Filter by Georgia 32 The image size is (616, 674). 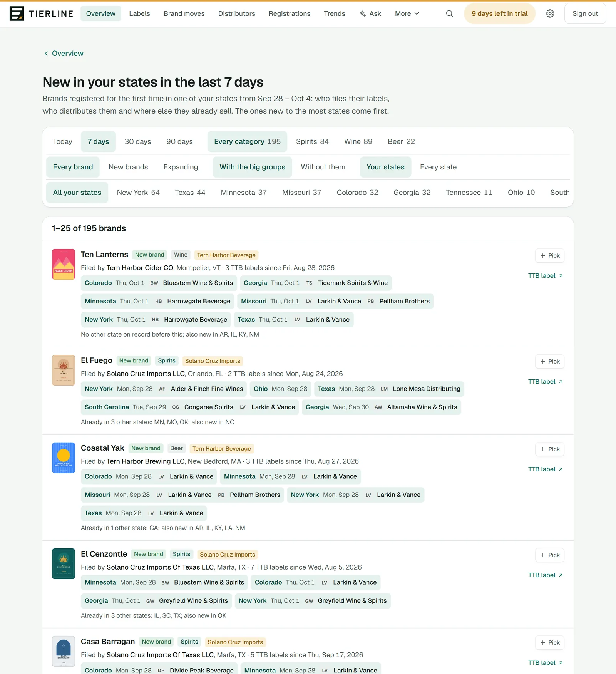click(x=412, y=193)
